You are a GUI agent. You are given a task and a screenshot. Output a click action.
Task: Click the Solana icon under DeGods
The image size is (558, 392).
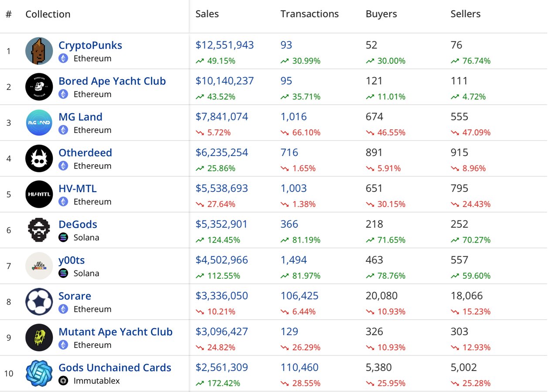(x=64, y=237)
